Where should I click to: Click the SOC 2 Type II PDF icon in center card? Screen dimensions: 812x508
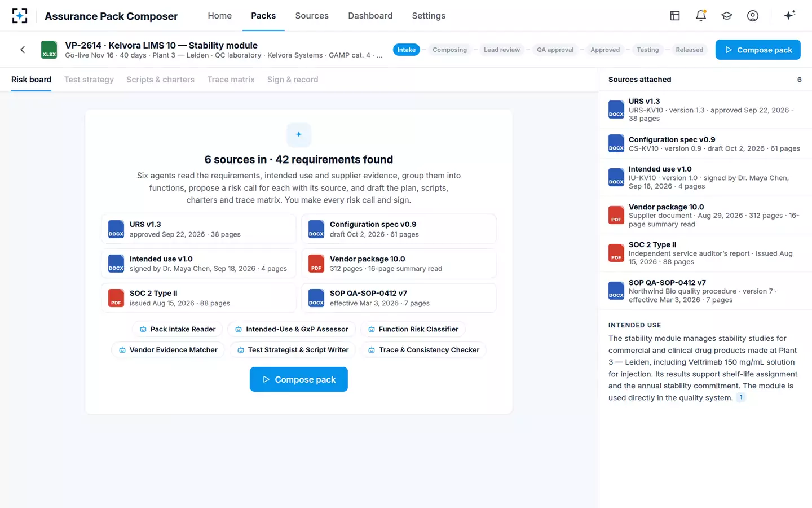tap(116, 298)
